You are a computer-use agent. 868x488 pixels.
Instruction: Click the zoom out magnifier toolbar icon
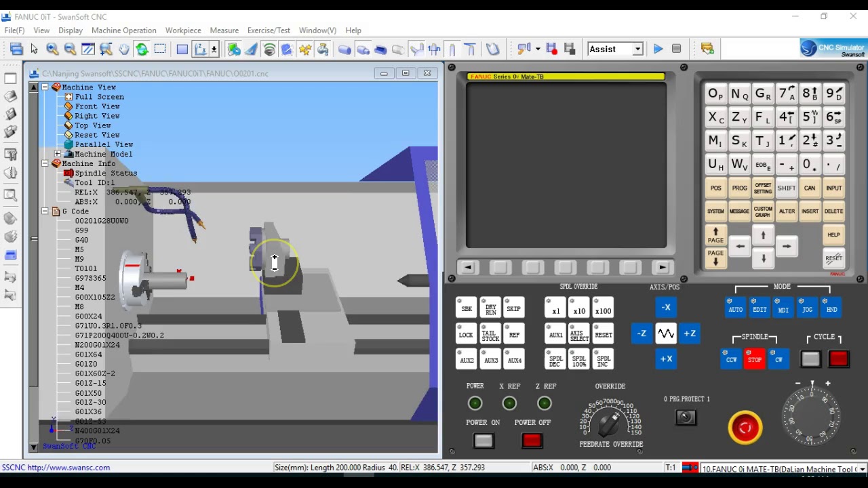pos(70,49)
